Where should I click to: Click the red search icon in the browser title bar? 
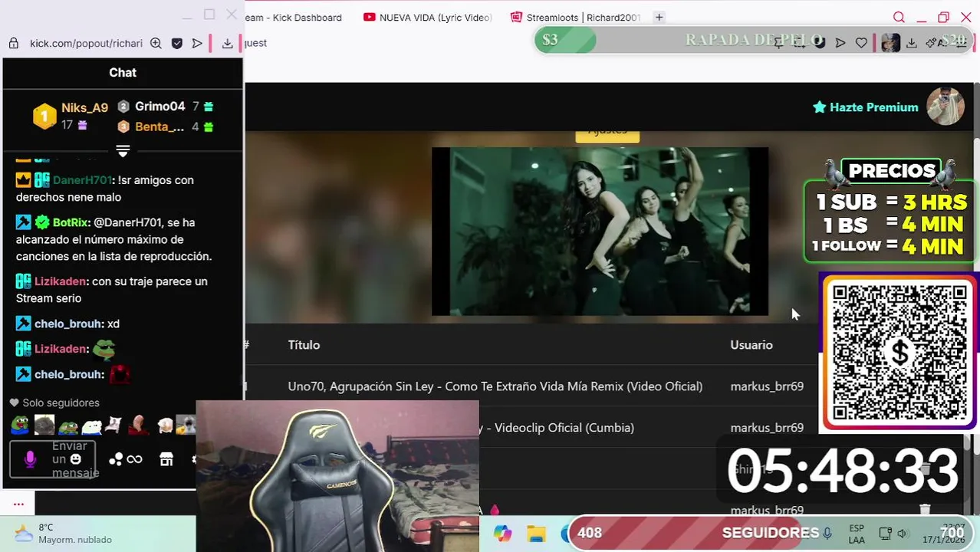899,17
